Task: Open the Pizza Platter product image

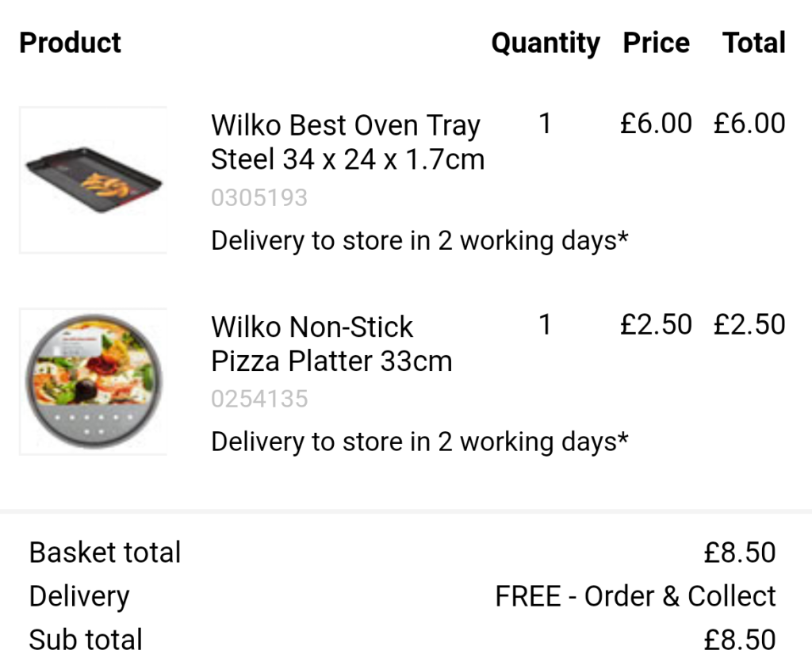Action: point(94,381)
